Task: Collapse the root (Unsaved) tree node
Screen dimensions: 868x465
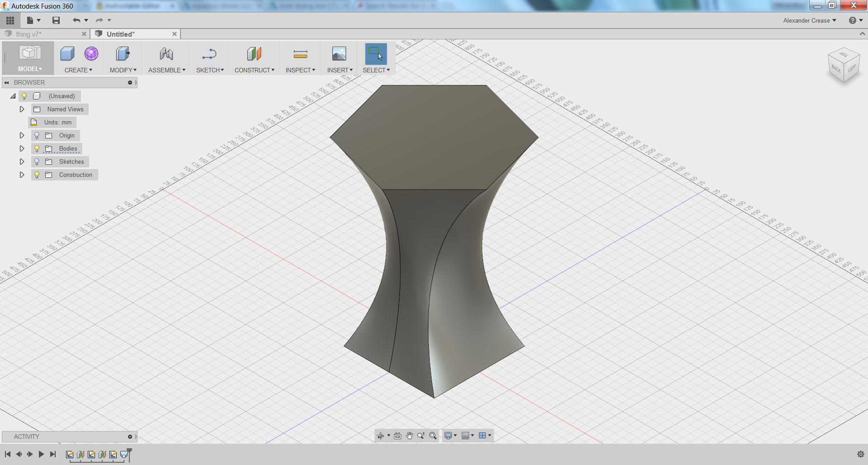Action: (13, 96)
